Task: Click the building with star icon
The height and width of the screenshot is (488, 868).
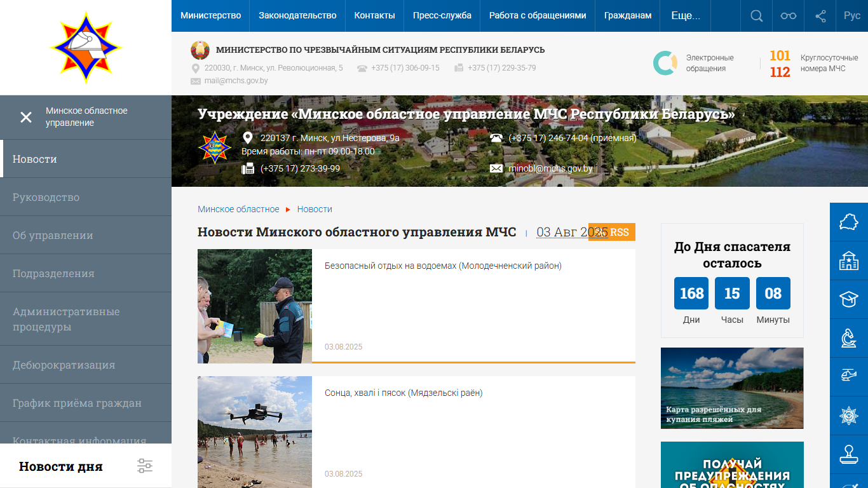Action: (849, 261)
